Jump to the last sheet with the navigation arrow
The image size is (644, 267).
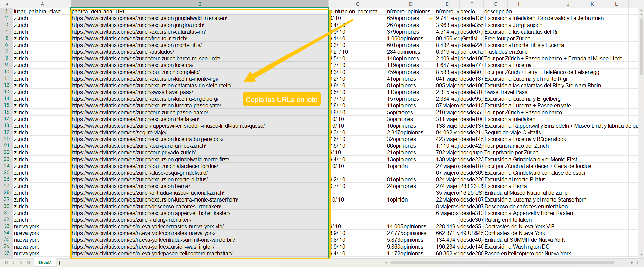[x=28, y=263]
